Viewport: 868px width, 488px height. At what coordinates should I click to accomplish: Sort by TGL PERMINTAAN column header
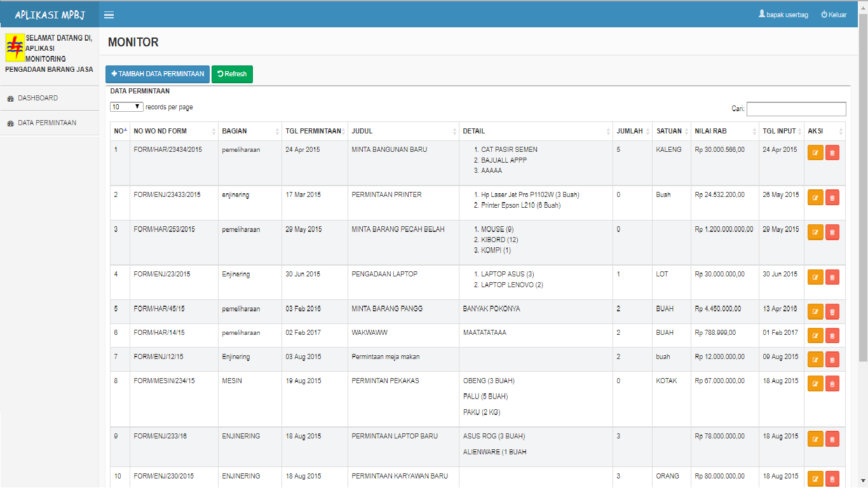tap(314, 132)
